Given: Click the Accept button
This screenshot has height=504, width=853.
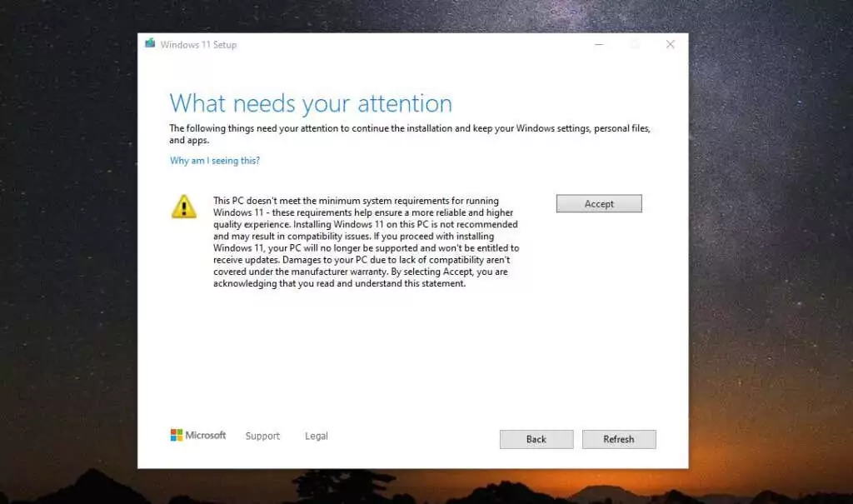Looking at the screenshot, I should point(599,203).
